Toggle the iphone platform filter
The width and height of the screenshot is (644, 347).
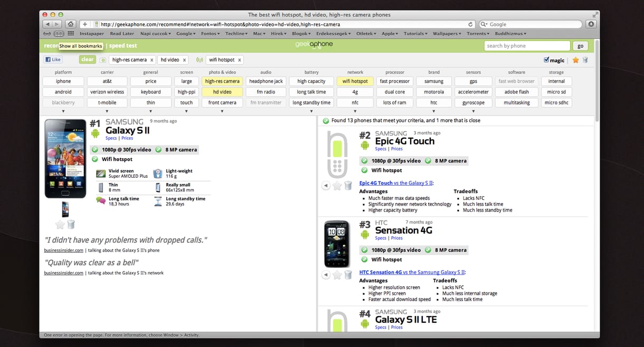click(x=63, y=81)
